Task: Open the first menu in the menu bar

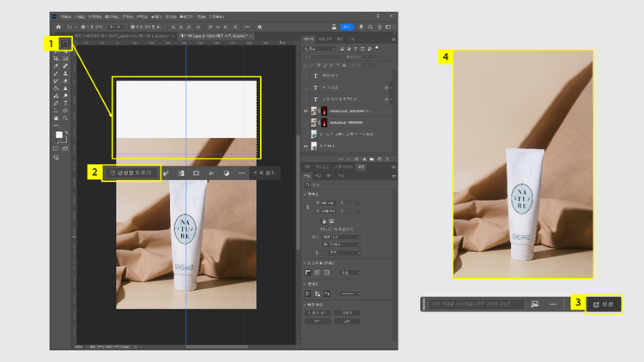Action: click(x=66, y=15)
